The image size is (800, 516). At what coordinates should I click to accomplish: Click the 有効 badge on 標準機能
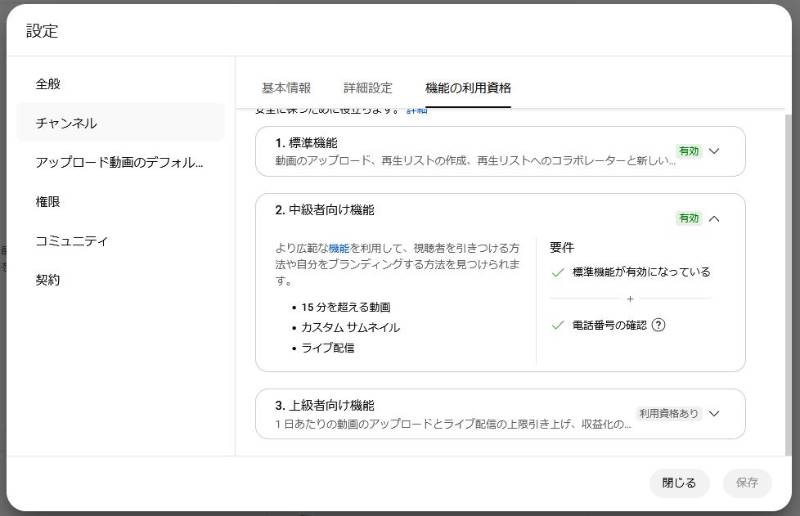689,151
